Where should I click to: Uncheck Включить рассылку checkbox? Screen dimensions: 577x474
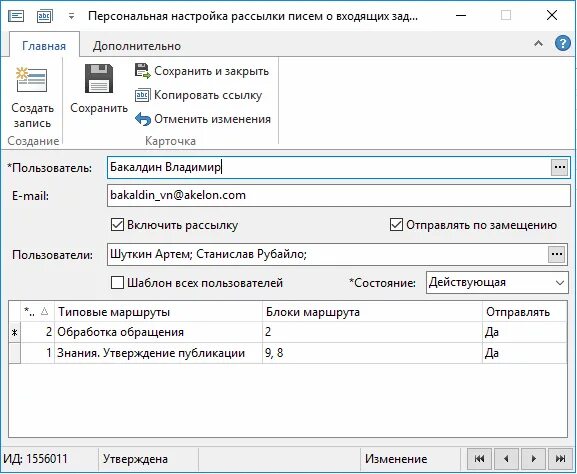tap(117, 225)
